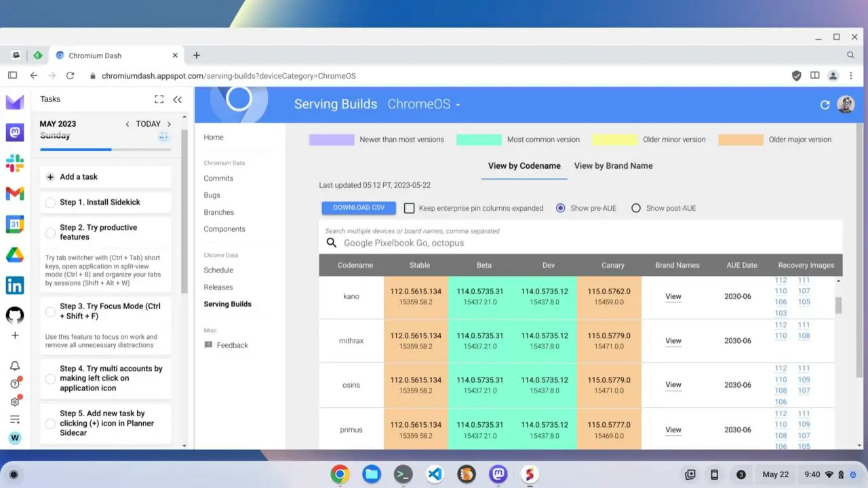Click Add a task
Screen dimensions: 868x488
pyautogui.click(x=105, y=177)
